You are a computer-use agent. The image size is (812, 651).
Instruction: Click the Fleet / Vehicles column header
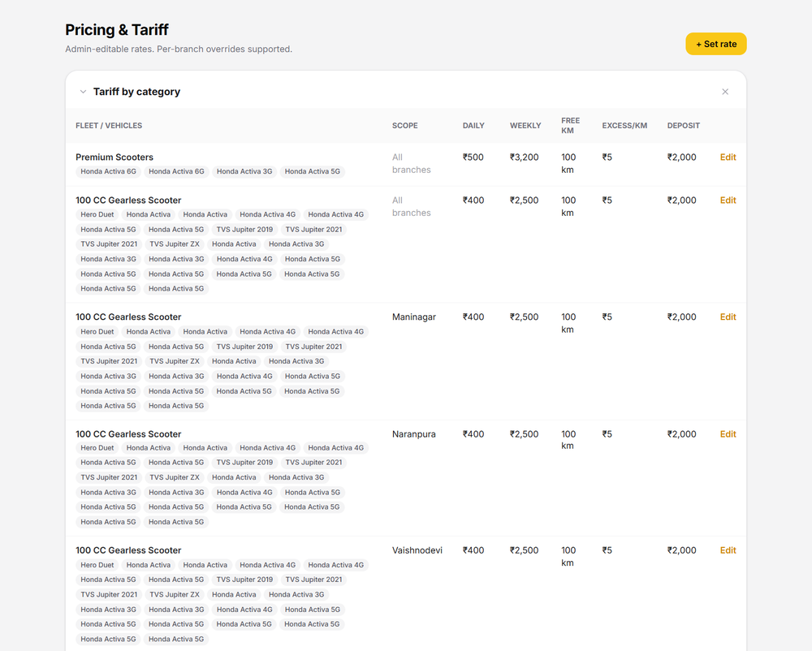(109, 126)
